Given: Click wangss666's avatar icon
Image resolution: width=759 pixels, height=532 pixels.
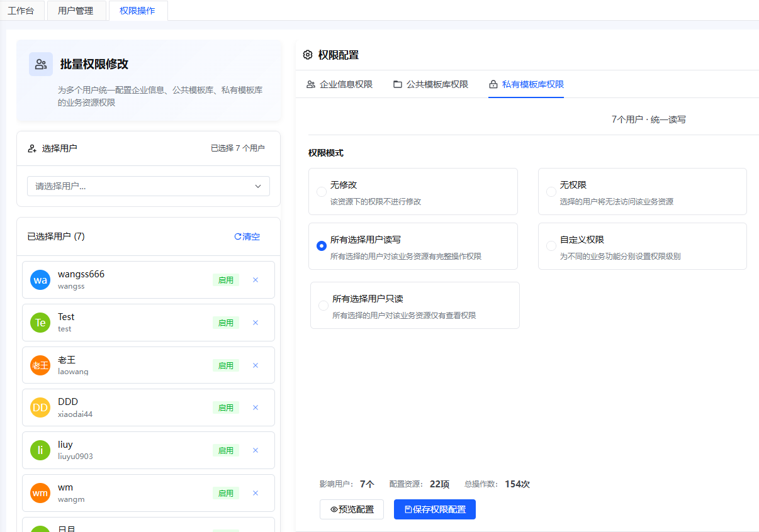Looking at the screenshot, I should 40,279.
